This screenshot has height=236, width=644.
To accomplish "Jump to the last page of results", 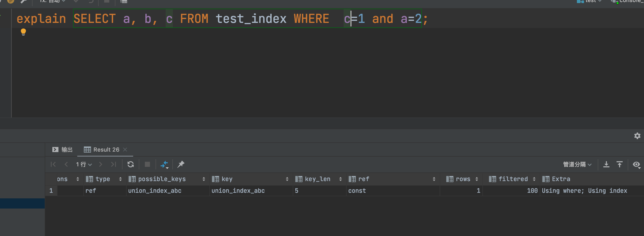I will click(113, 164).
